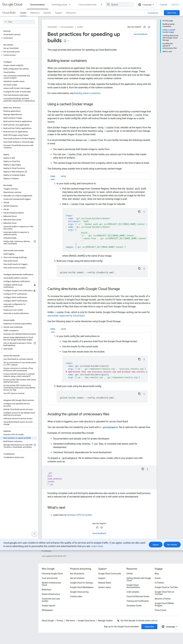The height and width of the screenshot is (644, 183).
Task: Click external link icon next to Deploy to GKE Enterprise
Action: point(26,172)
